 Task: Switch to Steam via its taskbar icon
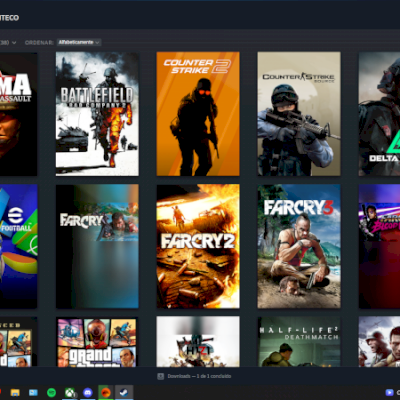click(124, 392)
